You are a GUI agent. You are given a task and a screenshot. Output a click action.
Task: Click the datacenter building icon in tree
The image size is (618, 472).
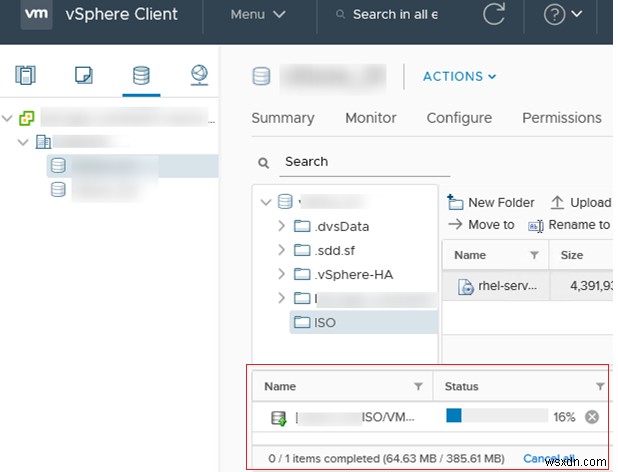43,142
